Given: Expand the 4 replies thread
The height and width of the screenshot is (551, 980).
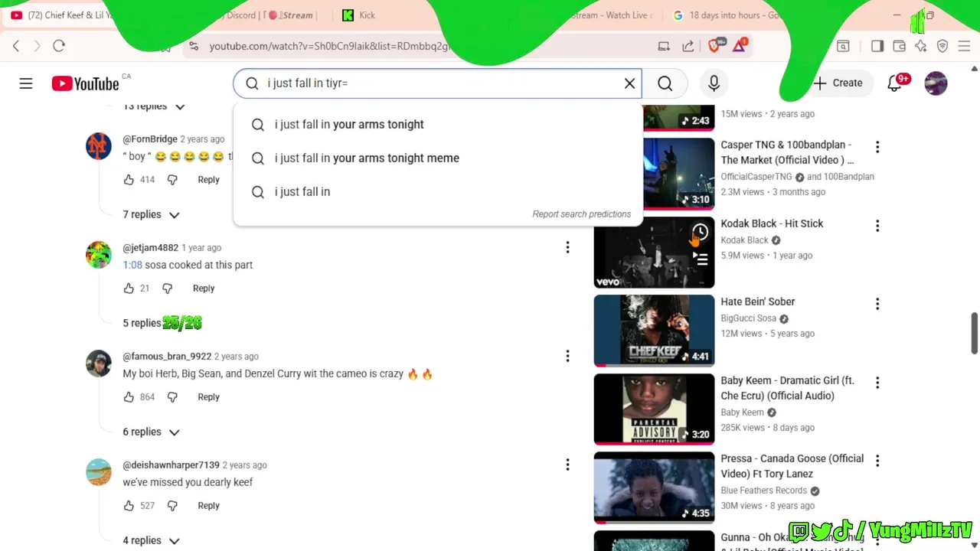Looking at the screenshot, I should 152,541.
